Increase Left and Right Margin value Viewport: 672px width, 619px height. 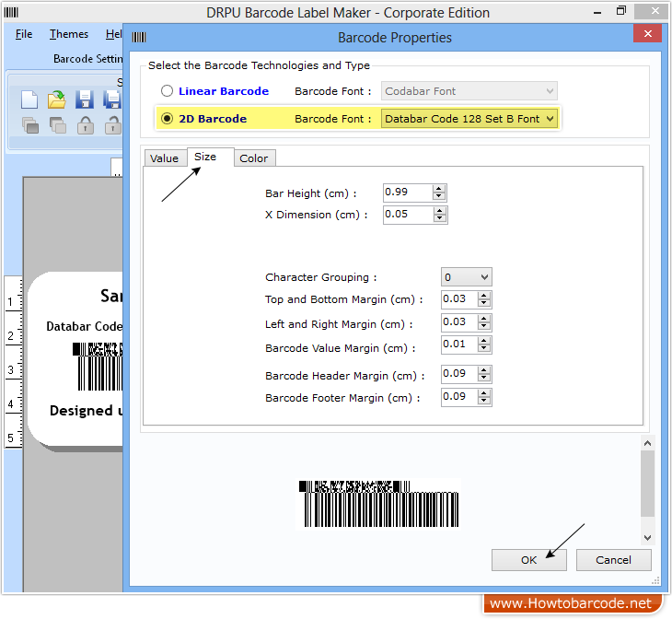484,319
